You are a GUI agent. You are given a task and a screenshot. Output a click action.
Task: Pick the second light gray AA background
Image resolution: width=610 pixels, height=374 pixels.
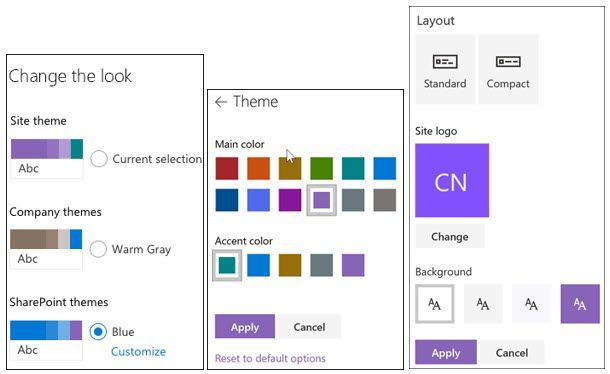point(483,304)
